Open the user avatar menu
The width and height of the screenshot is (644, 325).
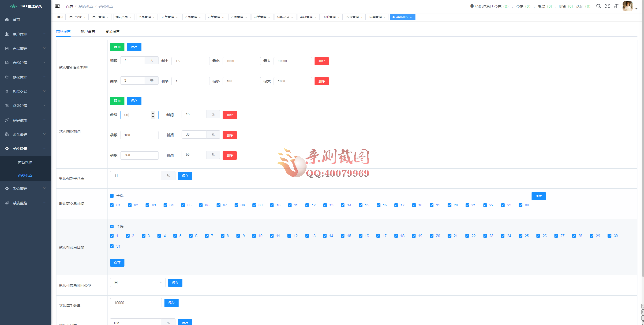(628, 6)
